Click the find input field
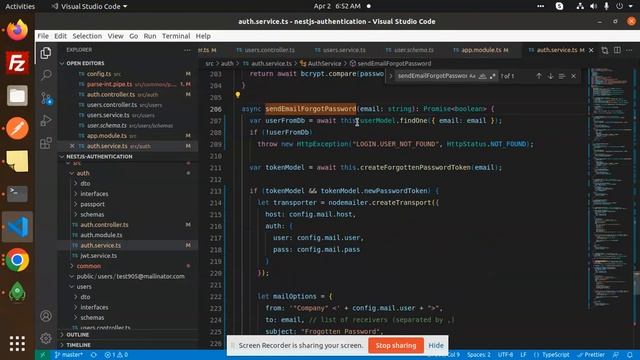640x360 pixels. point(432,76)
